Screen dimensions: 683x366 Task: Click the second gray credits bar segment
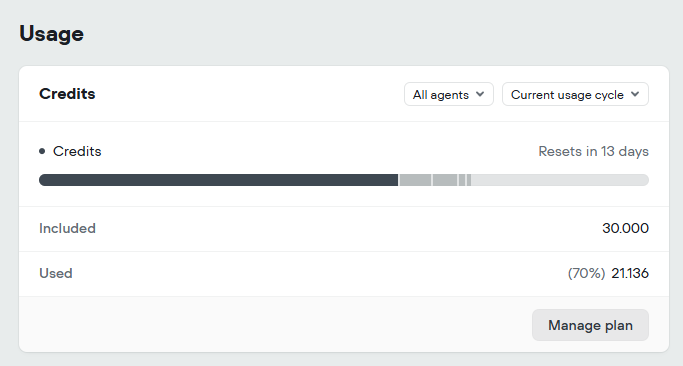[445, 180]
